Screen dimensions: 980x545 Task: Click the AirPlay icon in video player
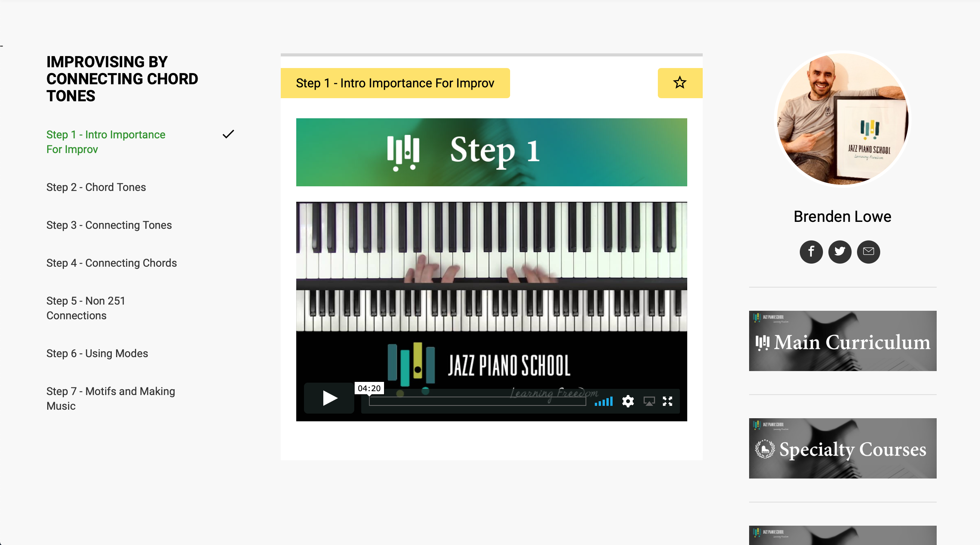[649, 401]
